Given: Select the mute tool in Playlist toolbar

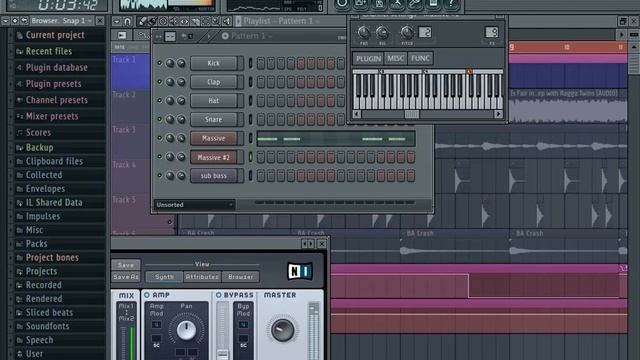Looking at the screenshot, I should (x=173, y=21).
